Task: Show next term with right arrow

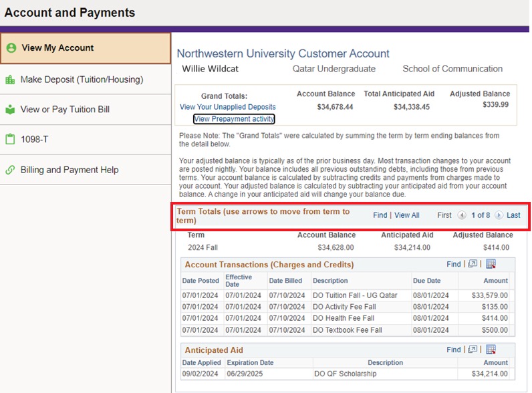Action: [x=499, y=215]
